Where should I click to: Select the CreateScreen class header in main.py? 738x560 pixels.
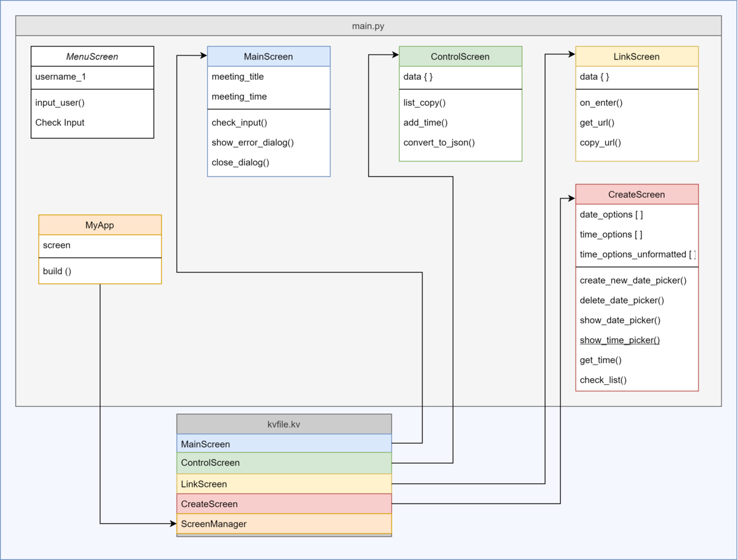(x=637, y=194)
